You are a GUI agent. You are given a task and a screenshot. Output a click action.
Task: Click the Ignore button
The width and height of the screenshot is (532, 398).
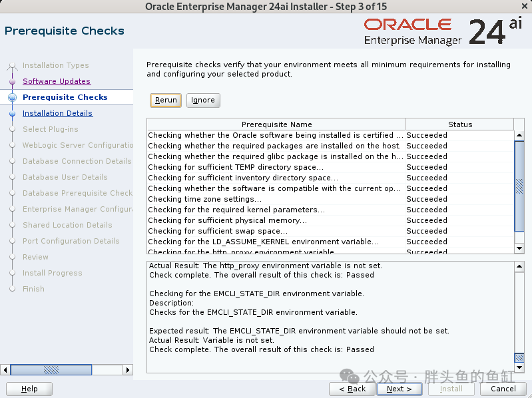coord(203,100)
